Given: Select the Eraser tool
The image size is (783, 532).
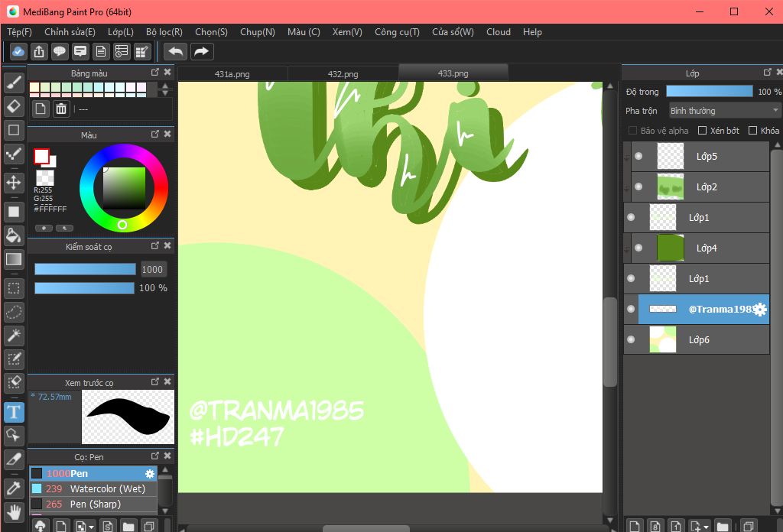Looking at the screenshot, I should 14,106.
